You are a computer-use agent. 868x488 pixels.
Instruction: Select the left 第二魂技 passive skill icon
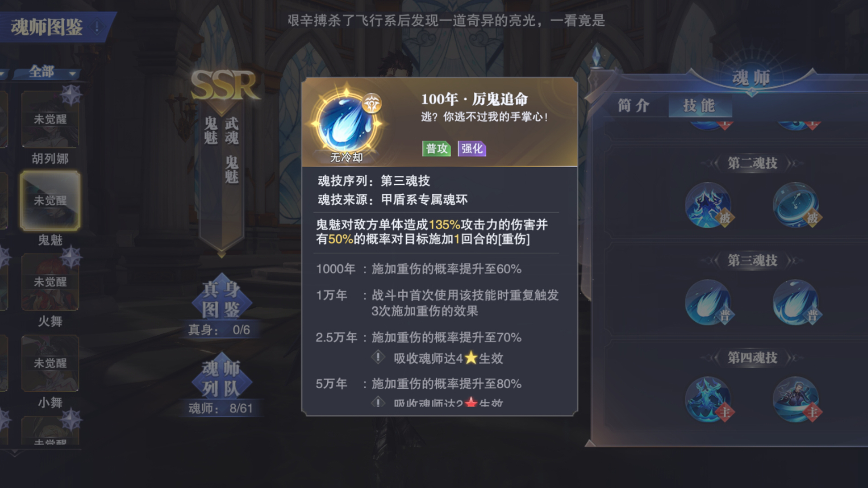708,205
